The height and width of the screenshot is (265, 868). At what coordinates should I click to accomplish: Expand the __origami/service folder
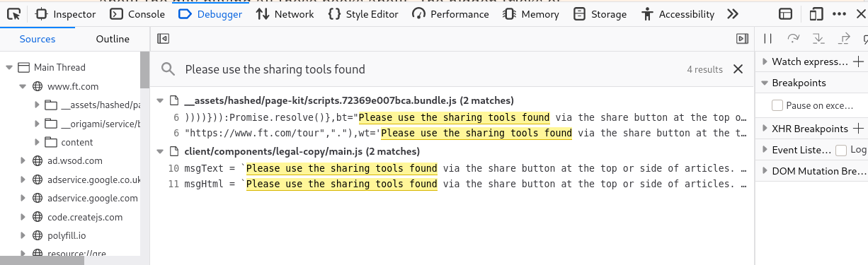pos(37,124)
